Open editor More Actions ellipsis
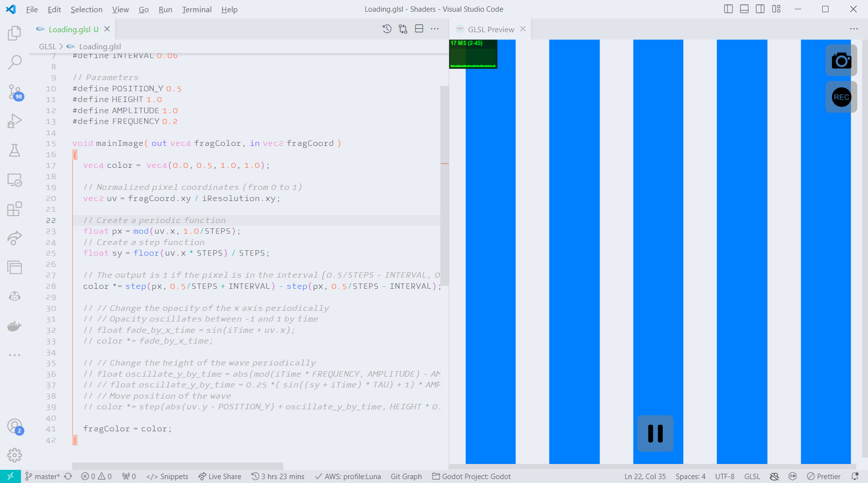The width and height of the screenshot is (868, 483). coord(434,29)
